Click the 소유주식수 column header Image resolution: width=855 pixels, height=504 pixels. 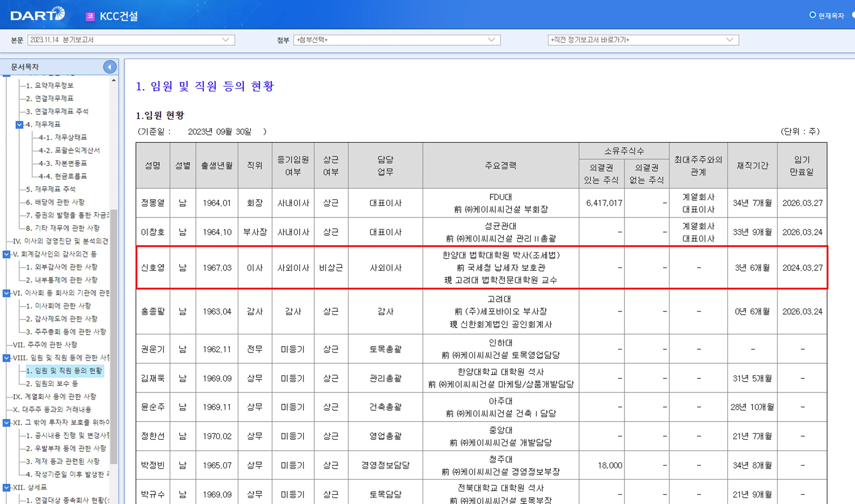pyautogui.click(x=624, y=151)
